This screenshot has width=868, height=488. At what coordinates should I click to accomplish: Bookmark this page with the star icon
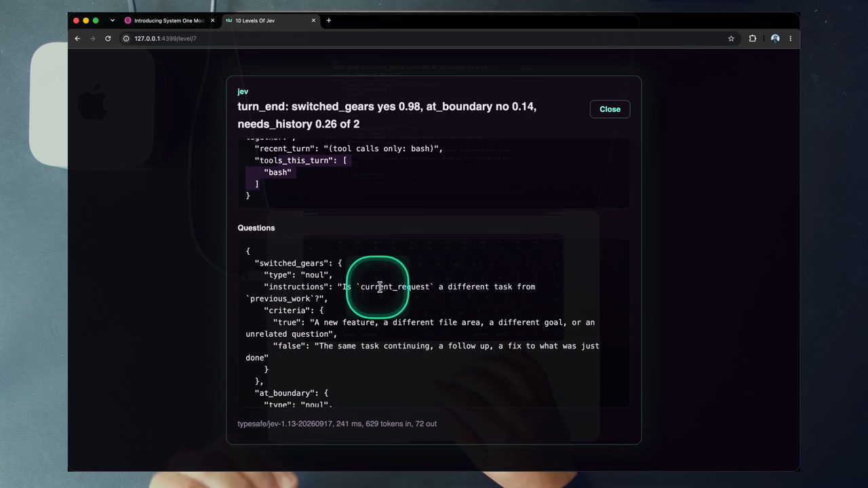pyautogui.click(x=731, y=39)
